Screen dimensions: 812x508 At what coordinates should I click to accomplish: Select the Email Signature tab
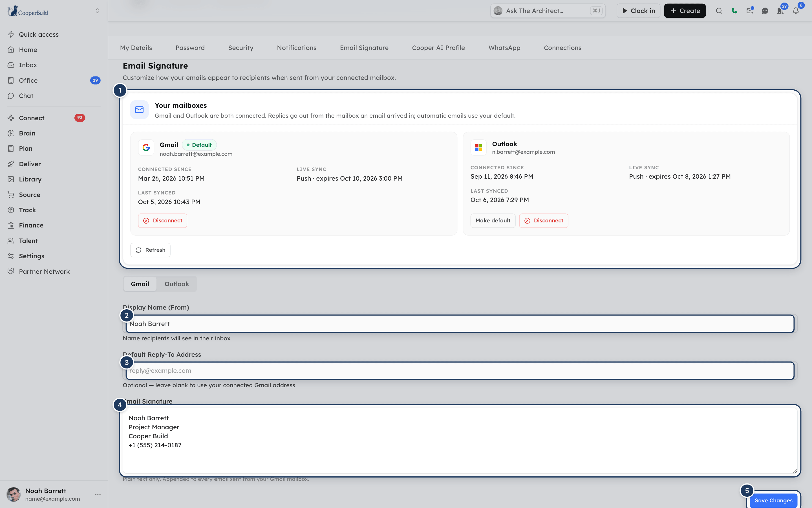364,48
